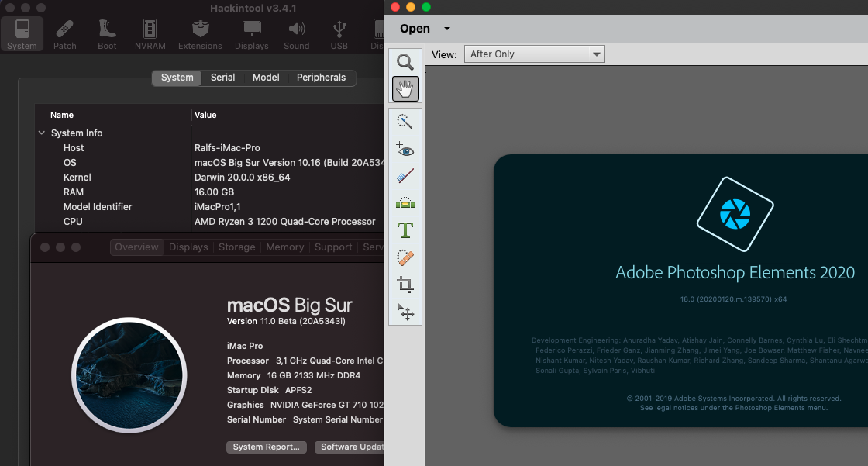Select the Move tool

tap(405, 312)
